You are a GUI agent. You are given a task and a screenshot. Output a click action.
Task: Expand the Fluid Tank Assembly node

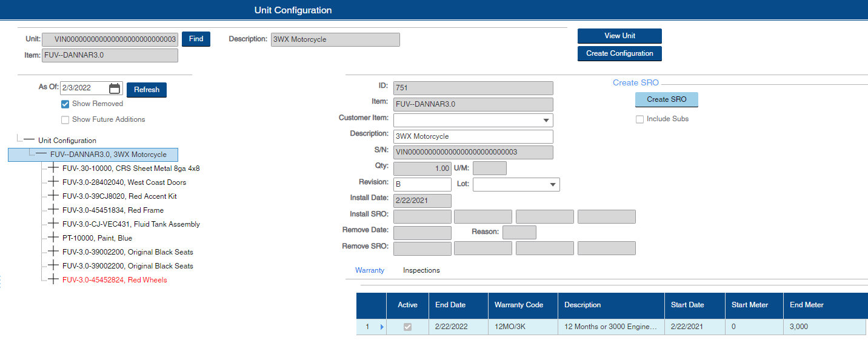[53, 224]
